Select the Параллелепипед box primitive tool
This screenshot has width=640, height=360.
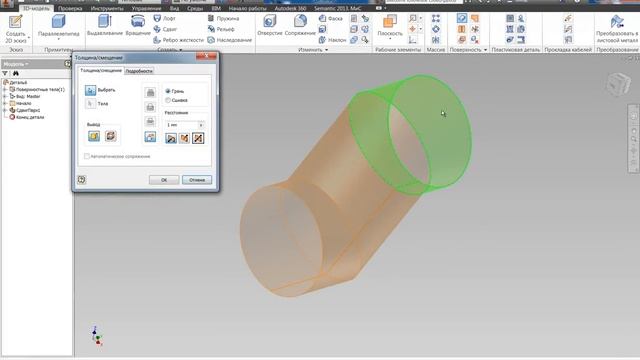pyautogui.click(x=58, y=22)
